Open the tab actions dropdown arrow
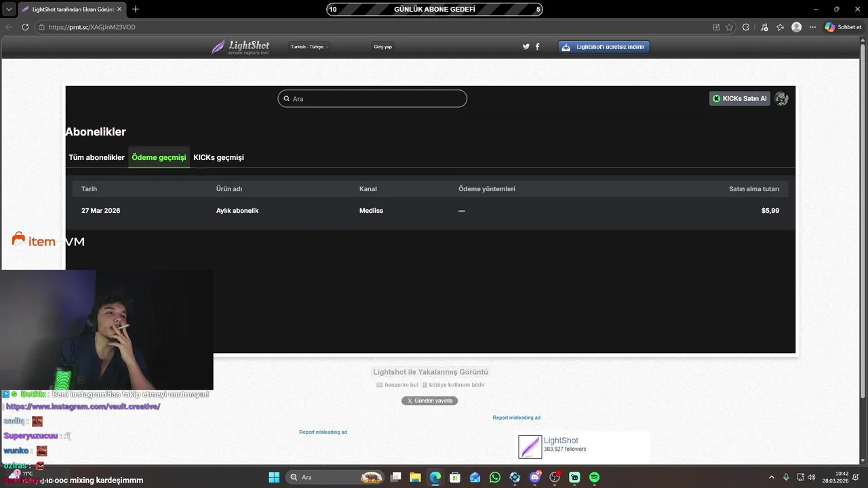Image resolution: width=868 pixels, height=488 pixels. (x=9, y=9)
